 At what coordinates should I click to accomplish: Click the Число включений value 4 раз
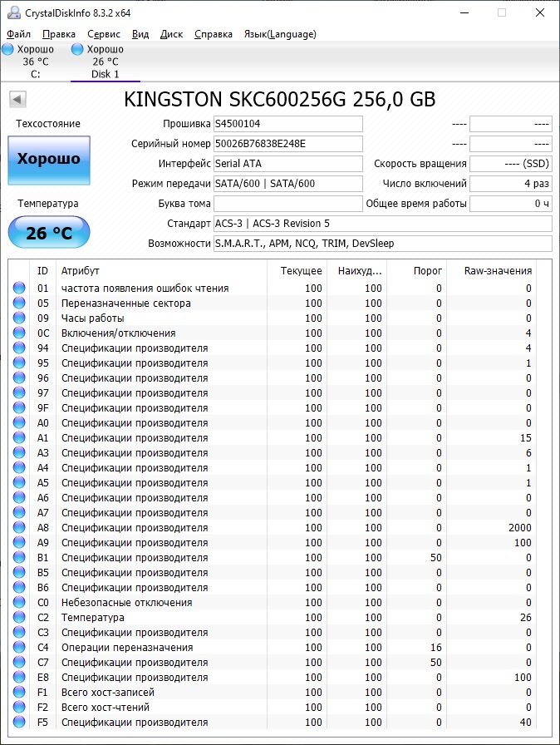coord(511,184)
